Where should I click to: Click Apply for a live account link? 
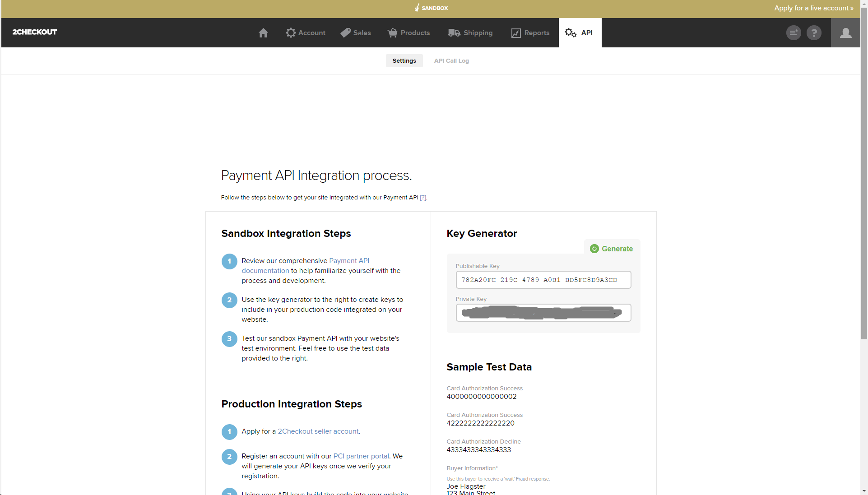[x=813, y=8]
